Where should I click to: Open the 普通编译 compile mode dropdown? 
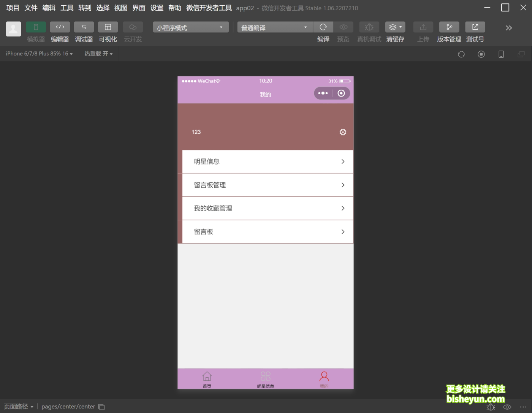274,27
